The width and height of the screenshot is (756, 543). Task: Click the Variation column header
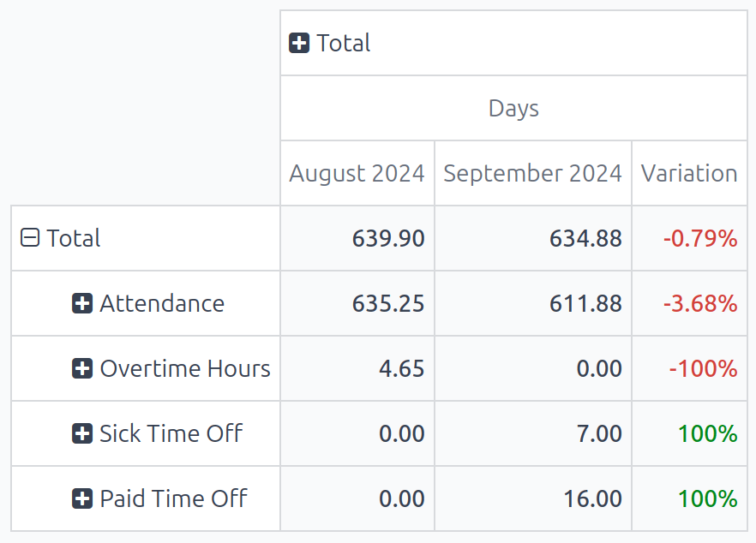coord(689,173)
